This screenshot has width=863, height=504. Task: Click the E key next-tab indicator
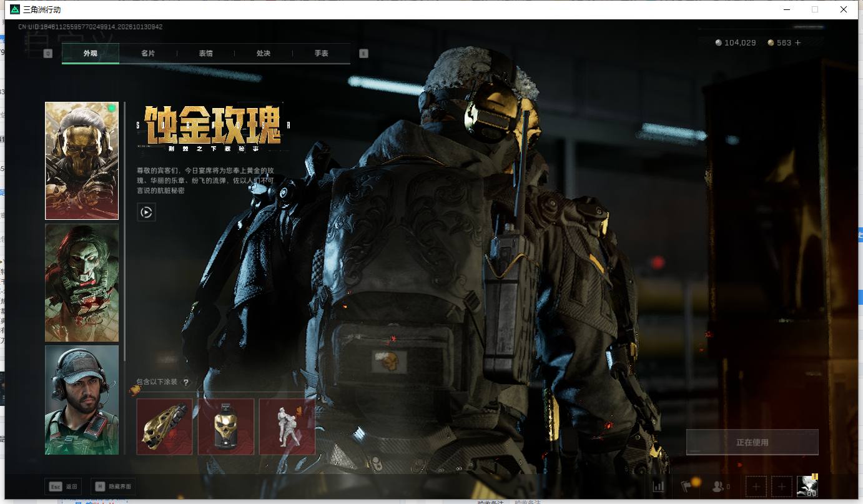tap(363, 54)
